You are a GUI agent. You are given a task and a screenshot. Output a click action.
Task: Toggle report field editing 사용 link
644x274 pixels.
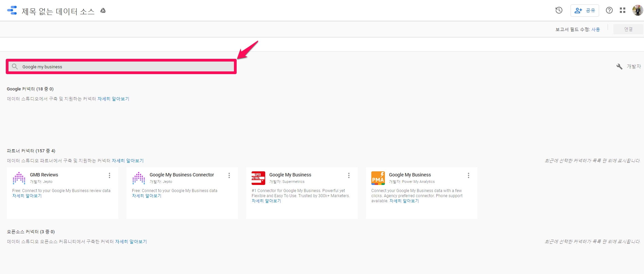(595, 30)
